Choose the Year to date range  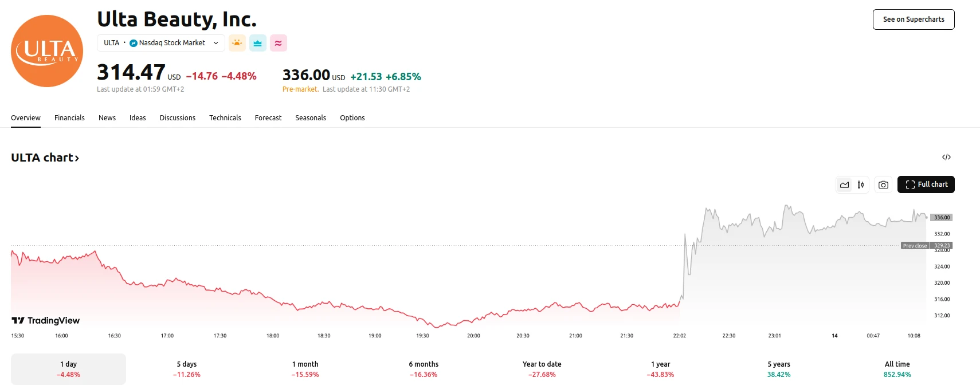(x=542, y=369)
